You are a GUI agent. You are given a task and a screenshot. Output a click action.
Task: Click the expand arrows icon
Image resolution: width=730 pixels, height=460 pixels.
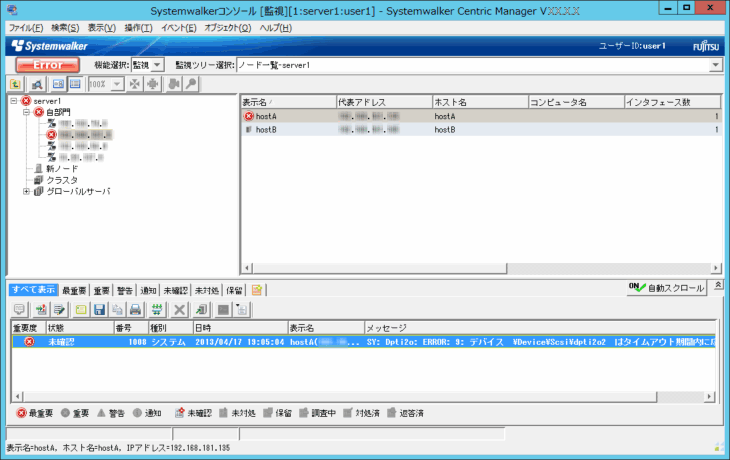tap(153, 84)
